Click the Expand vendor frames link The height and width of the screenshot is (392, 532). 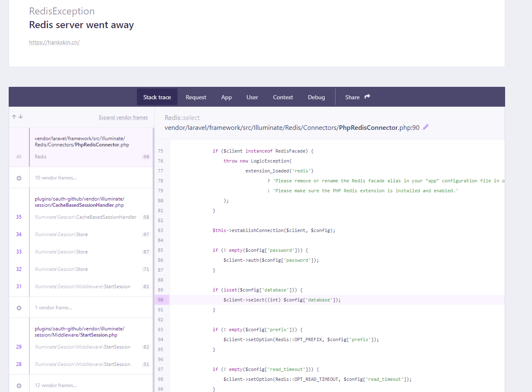[123, 117]
